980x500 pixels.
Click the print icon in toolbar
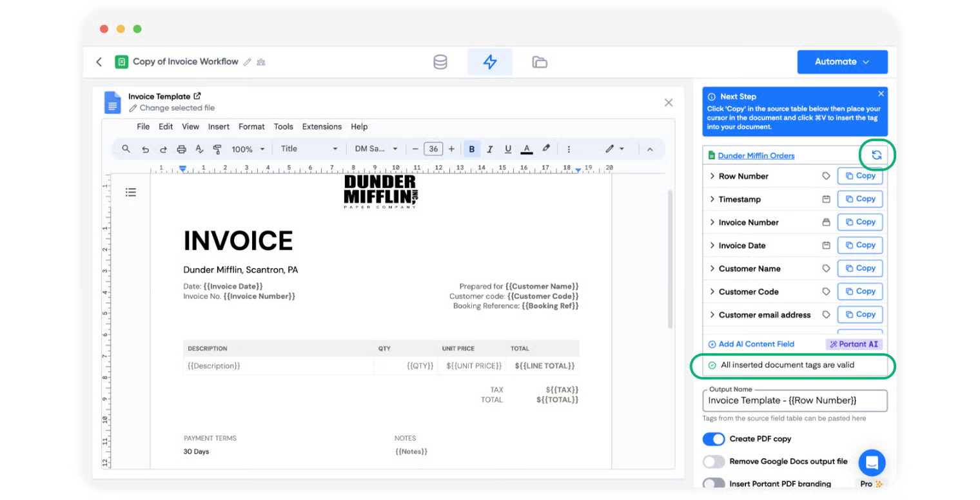[x=181, y=149]
